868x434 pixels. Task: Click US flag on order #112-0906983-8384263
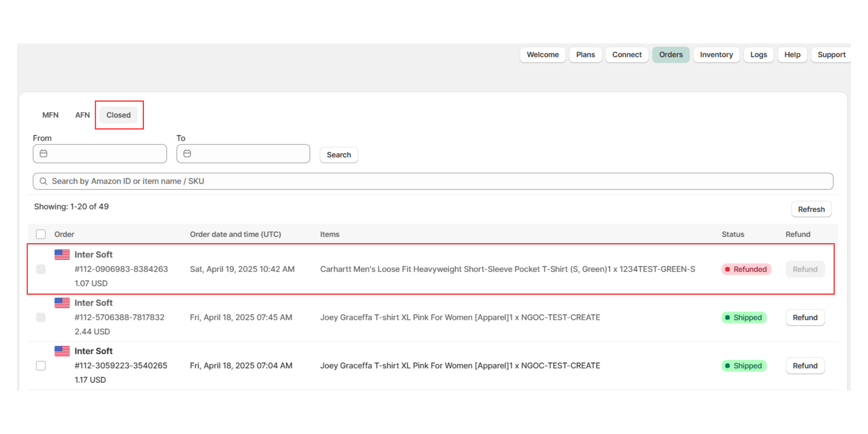pyautogui.click(x=62, y=255)
